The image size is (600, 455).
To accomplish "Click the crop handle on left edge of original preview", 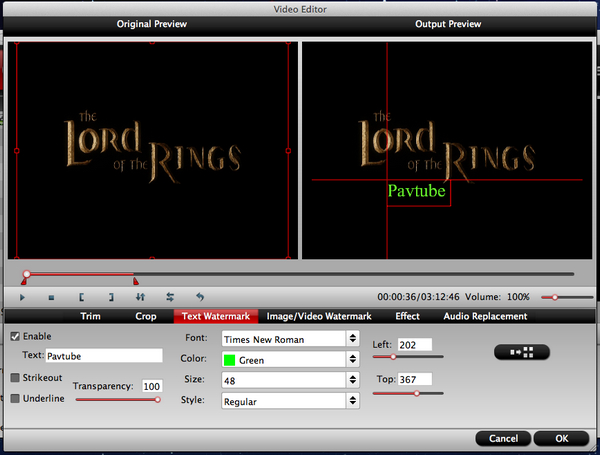I will point(16,151).
